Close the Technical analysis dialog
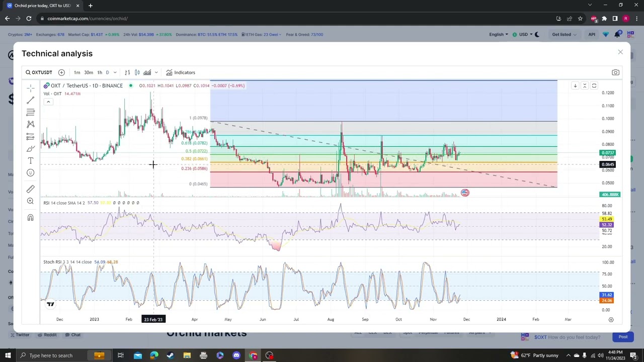This screenshot has height=362, width=644. pos(620,52)
